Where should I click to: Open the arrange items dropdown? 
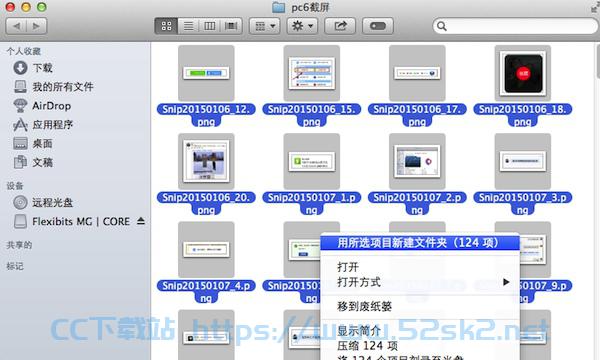click(265, 26)
